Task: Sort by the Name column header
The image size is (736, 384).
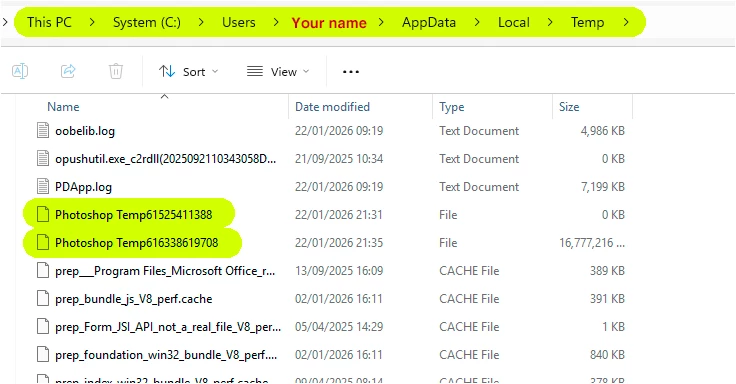Action: 63,107
